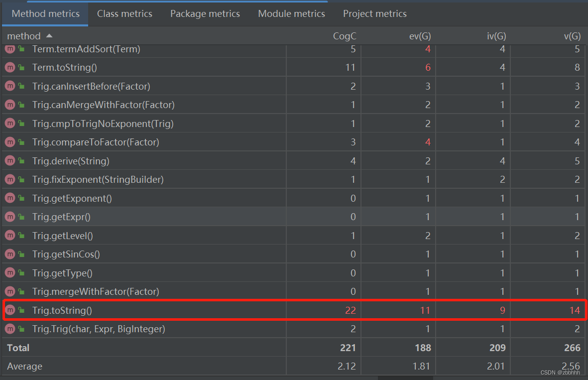Image resolution: width=588 pixels, height=380 pixels.
Task: Sort by the v(G) column header
Action: 572,36
